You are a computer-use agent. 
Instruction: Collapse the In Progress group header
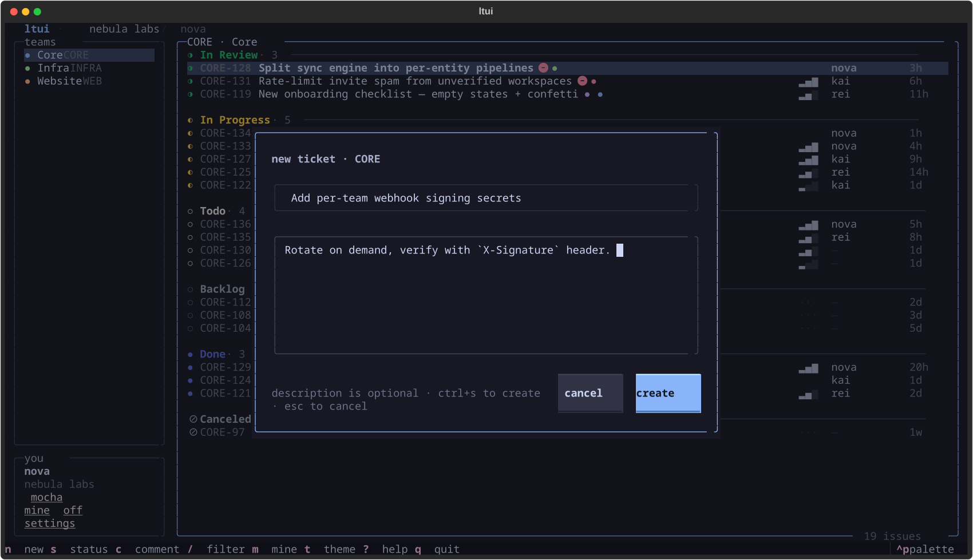[235, 120]
